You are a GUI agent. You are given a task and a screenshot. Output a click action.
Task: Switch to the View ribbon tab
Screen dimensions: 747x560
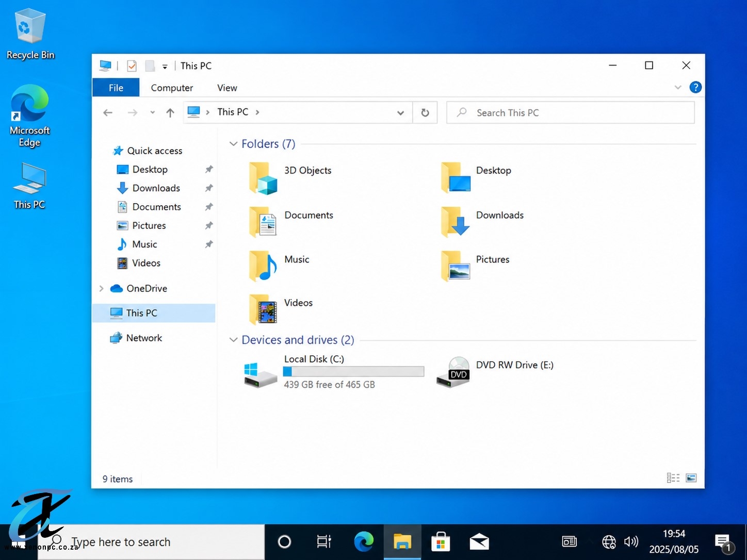[227, 88]
